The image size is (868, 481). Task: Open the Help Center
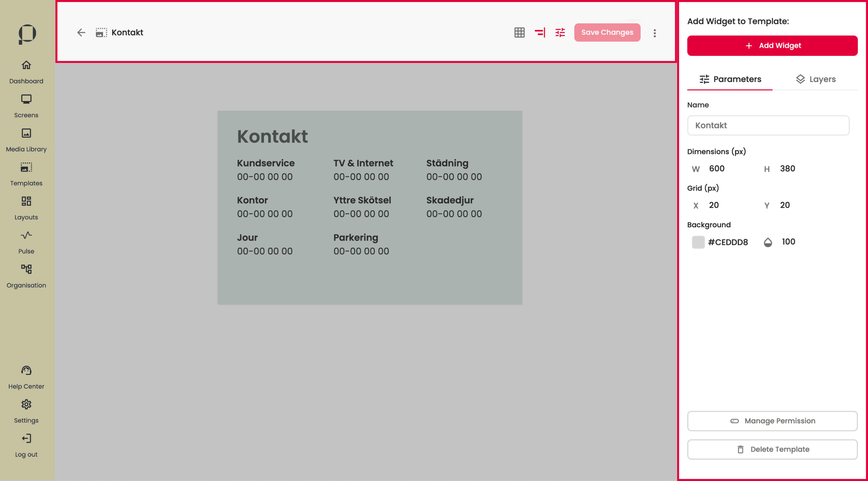pyautogui.click(x=26, y=377)
